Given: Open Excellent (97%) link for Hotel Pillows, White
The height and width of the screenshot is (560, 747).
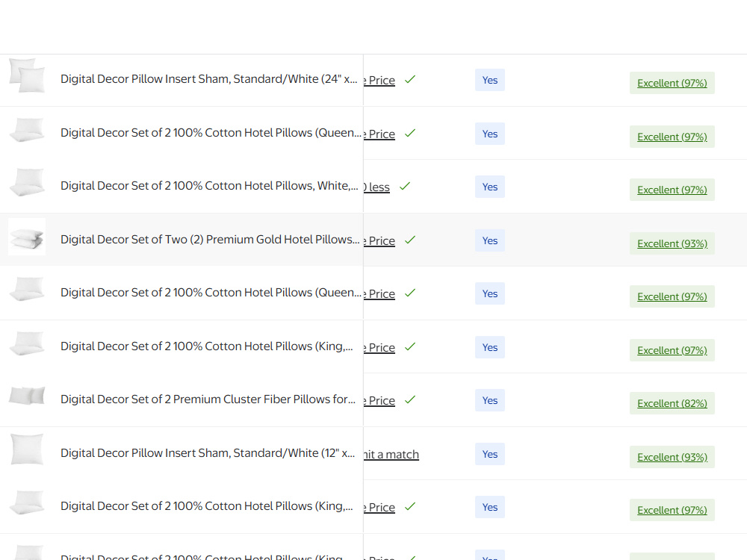Looking at the screenshot, I should (672, 190).
